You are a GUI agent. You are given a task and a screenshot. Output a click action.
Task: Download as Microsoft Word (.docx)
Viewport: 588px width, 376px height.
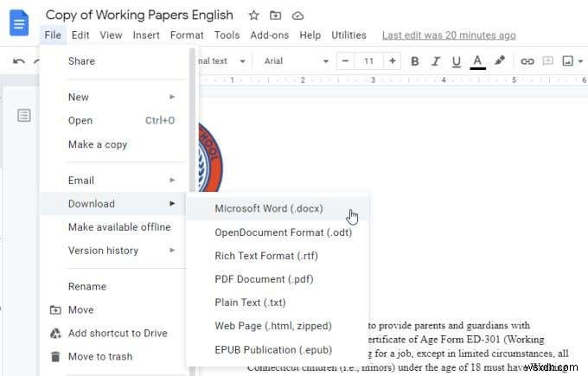278,209
